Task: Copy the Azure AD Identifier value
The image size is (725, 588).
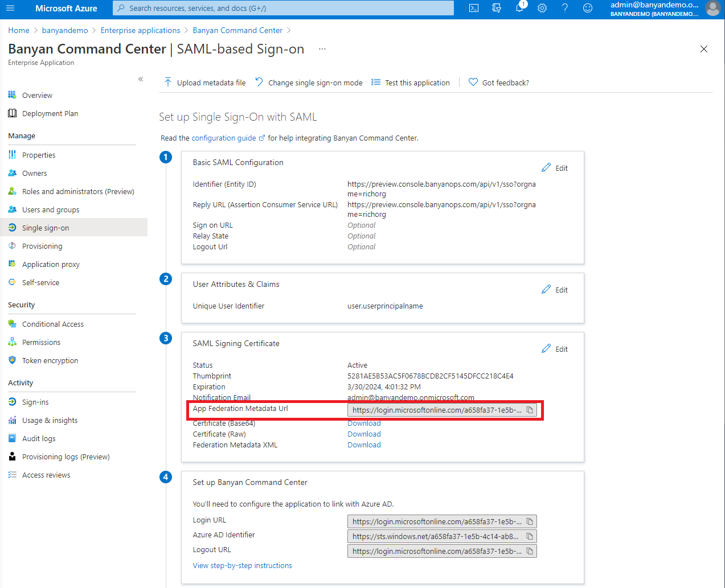Action: click(x=530, y=536)
